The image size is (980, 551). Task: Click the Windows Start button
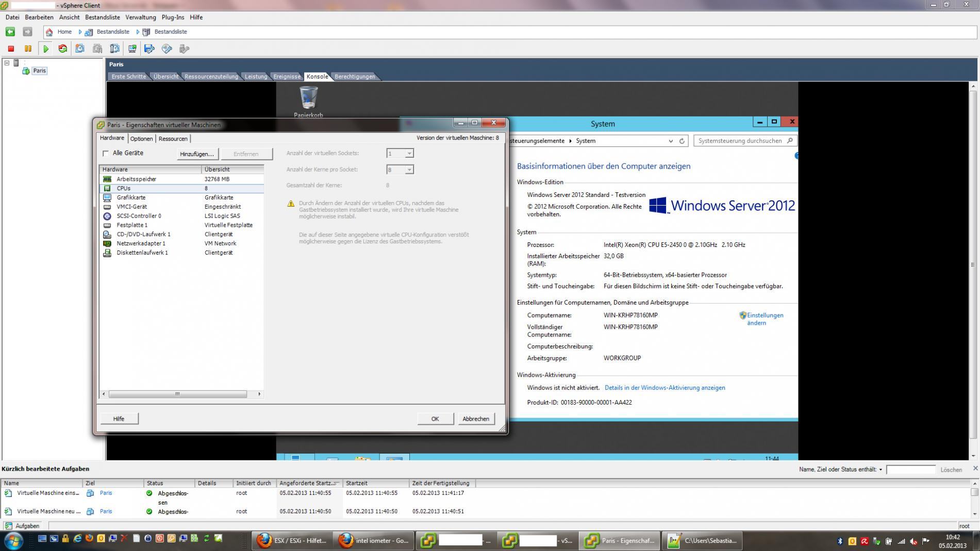[x=13, y=541]
